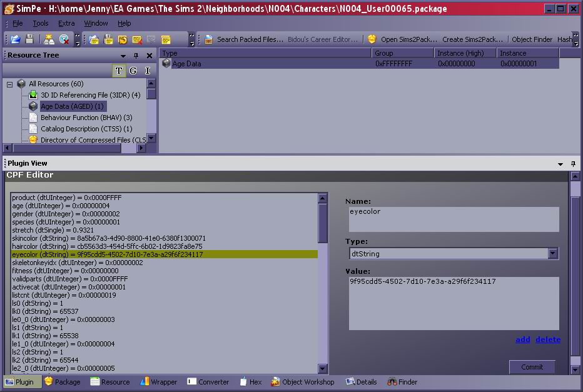Viewport: 583px width, 392px height.
Task: Switch to the Details tab
Action: pos(361,381)
